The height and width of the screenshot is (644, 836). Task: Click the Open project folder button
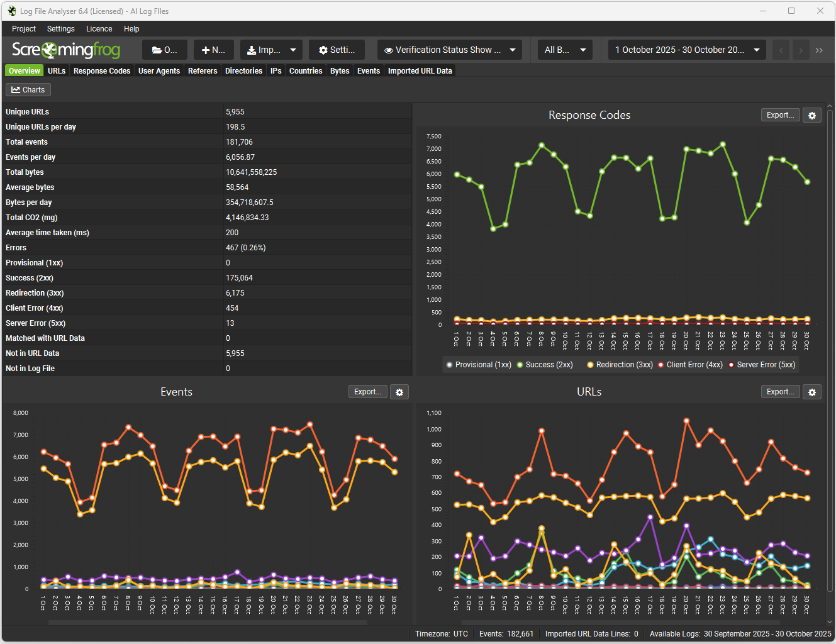click(165, 50)
